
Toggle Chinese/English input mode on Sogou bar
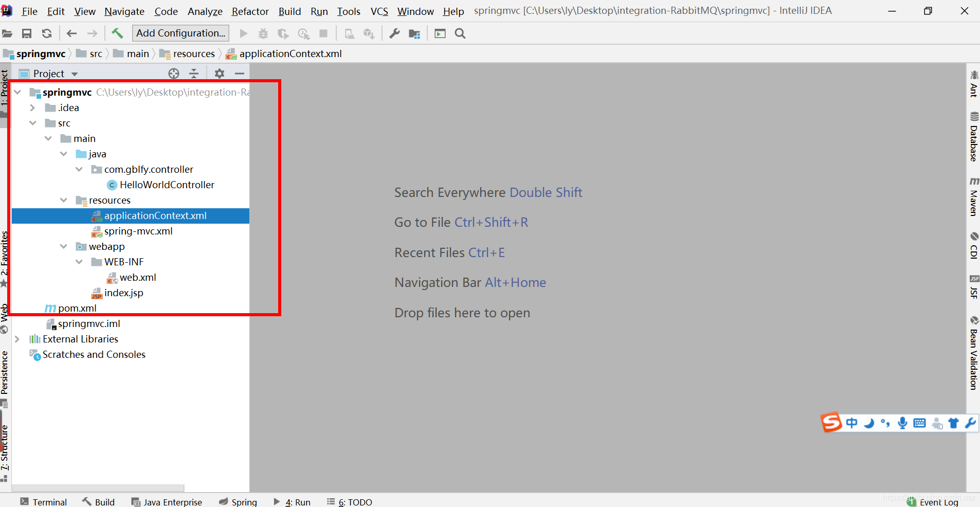[x=852, y=423]
